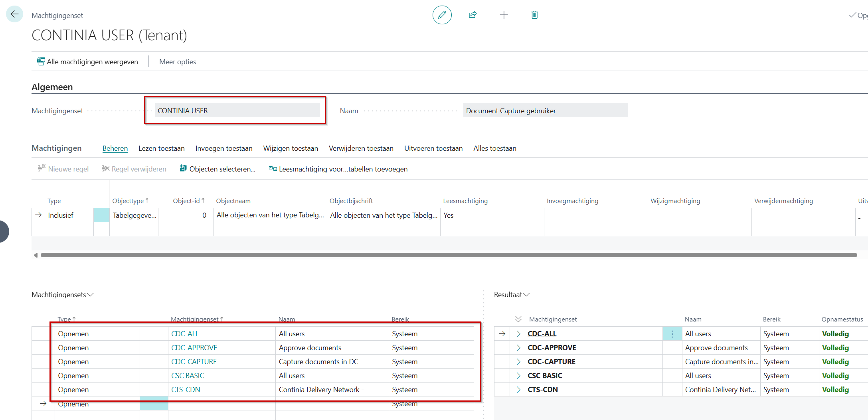Image resolution: width=868 pixels, height=420 pixels.
Task: Select Alles toestaan menu
Action: [495, 148]
